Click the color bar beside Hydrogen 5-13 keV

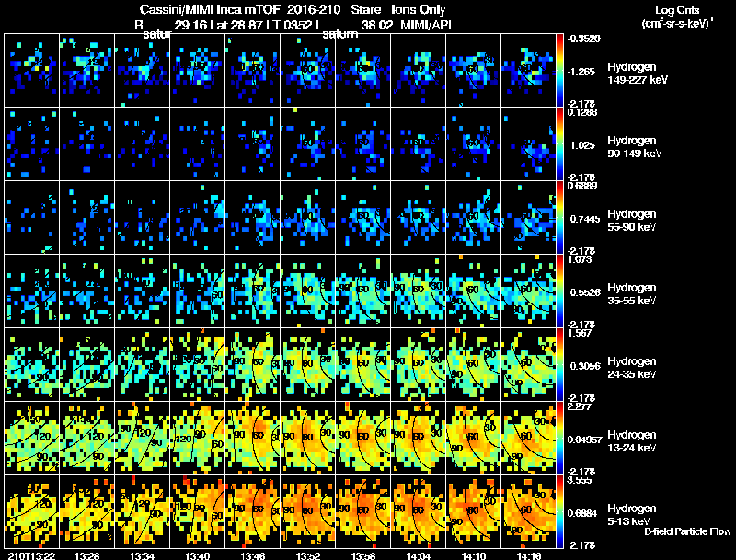pos(559,511)
